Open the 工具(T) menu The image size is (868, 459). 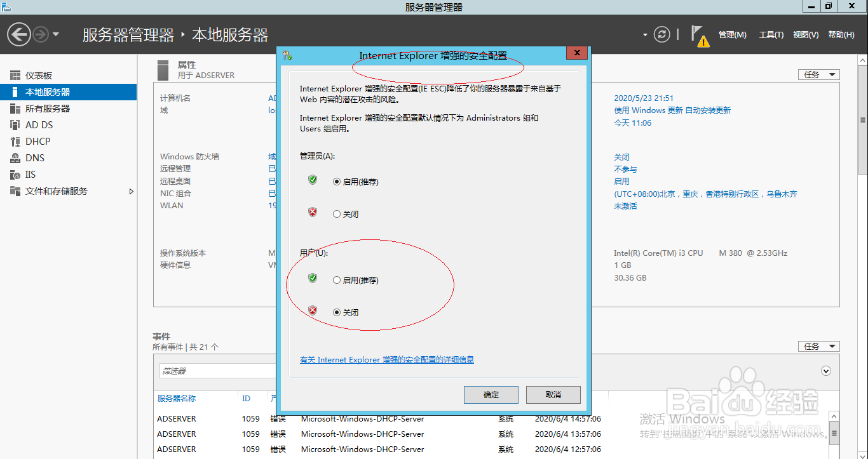coord(771,35)
